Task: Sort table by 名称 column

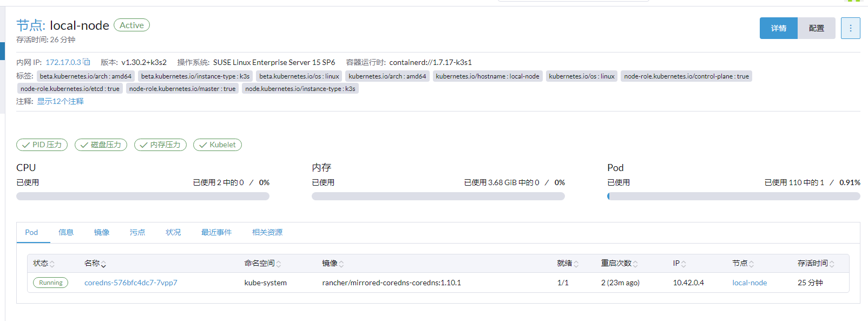Action: (95, 264)
